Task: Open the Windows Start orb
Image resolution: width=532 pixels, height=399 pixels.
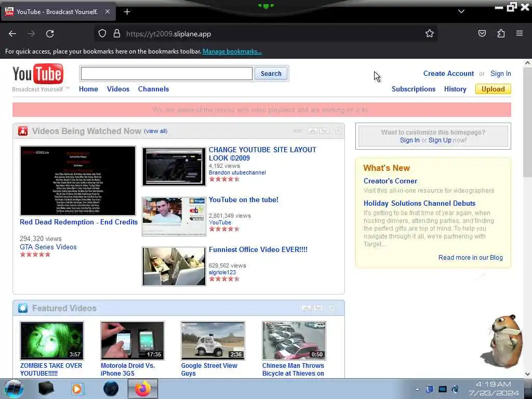Action: pos(14,389)
